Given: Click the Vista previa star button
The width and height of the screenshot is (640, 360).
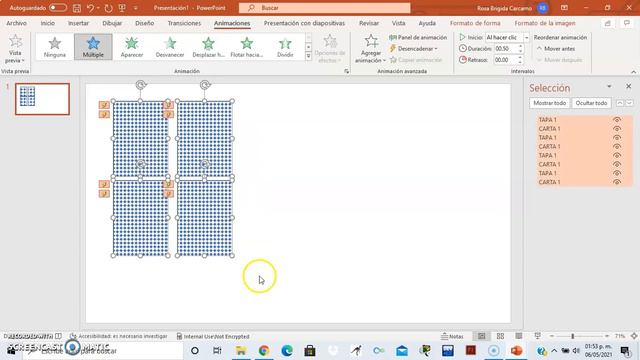Looking at the screenshot, I should tap(15, 48).
